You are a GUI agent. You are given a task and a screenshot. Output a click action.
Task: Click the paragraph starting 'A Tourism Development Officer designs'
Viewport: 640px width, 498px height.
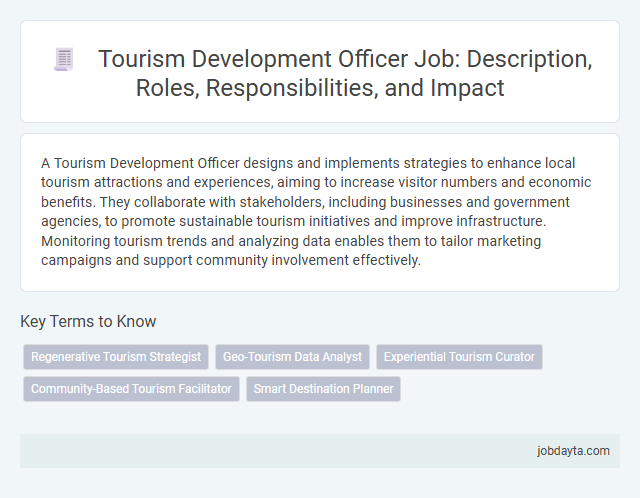[316, 211]
